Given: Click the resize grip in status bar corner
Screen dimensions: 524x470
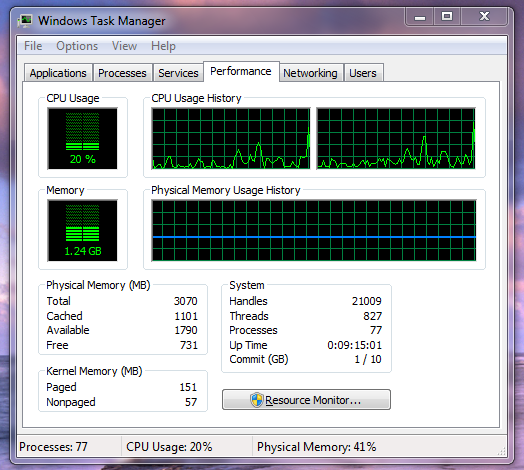Looking at the screenshot, I should point(502,451).
